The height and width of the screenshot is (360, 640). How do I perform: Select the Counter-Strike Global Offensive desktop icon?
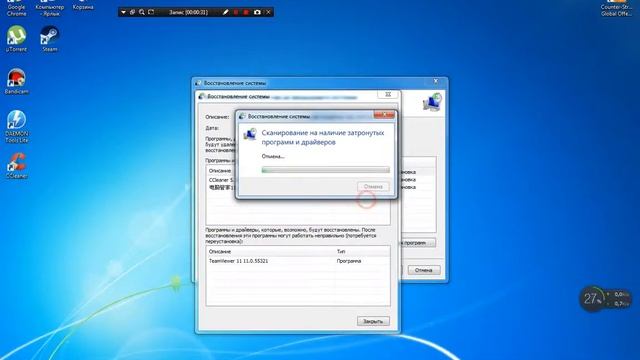point(616,8)
